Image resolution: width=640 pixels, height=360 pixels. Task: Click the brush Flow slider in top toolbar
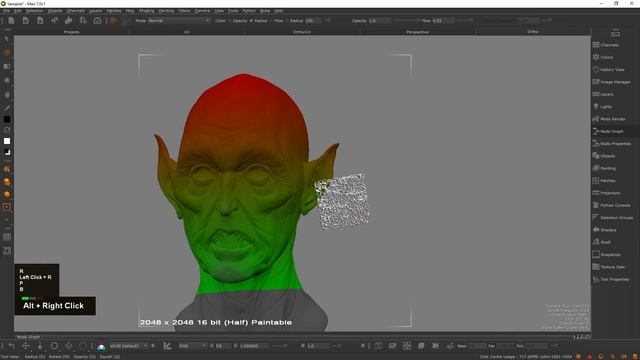pyautogui.click(x=464, y=20)
